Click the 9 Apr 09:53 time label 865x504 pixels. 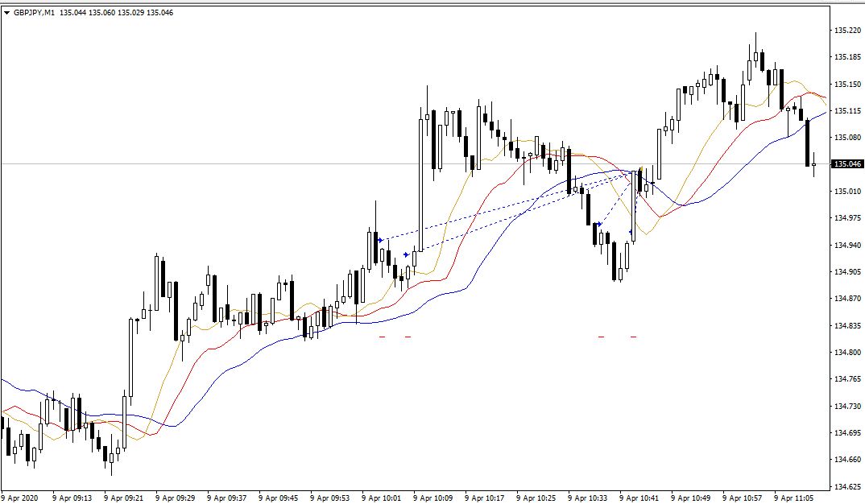330,498
